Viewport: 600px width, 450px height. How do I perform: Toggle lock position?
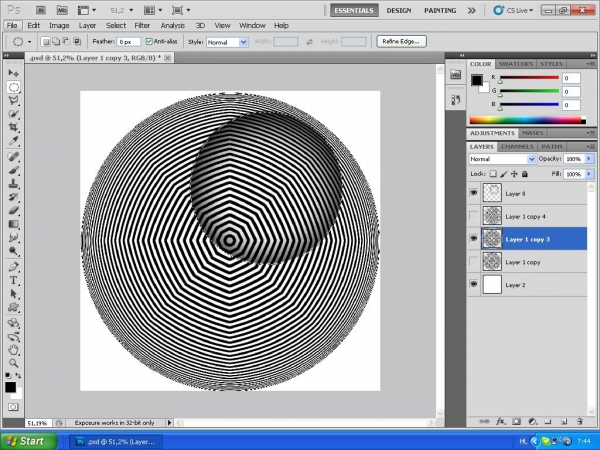[x=514, y=174]
